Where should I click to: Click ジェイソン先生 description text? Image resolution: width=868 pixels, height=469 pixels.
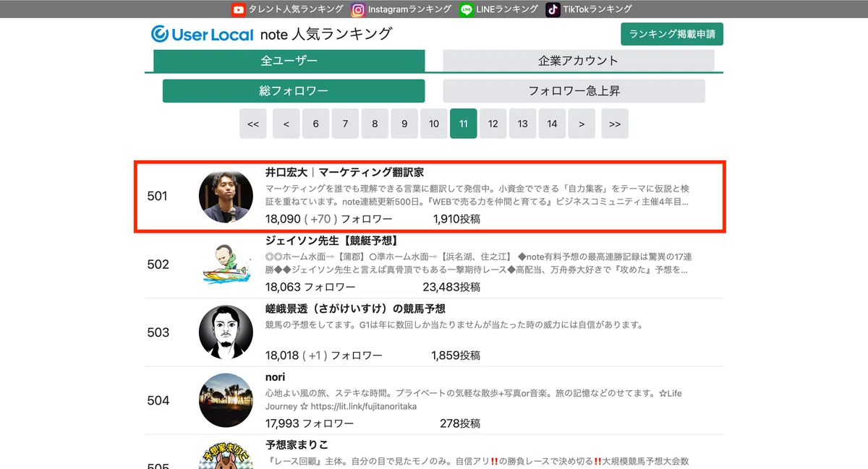[477, 263]
